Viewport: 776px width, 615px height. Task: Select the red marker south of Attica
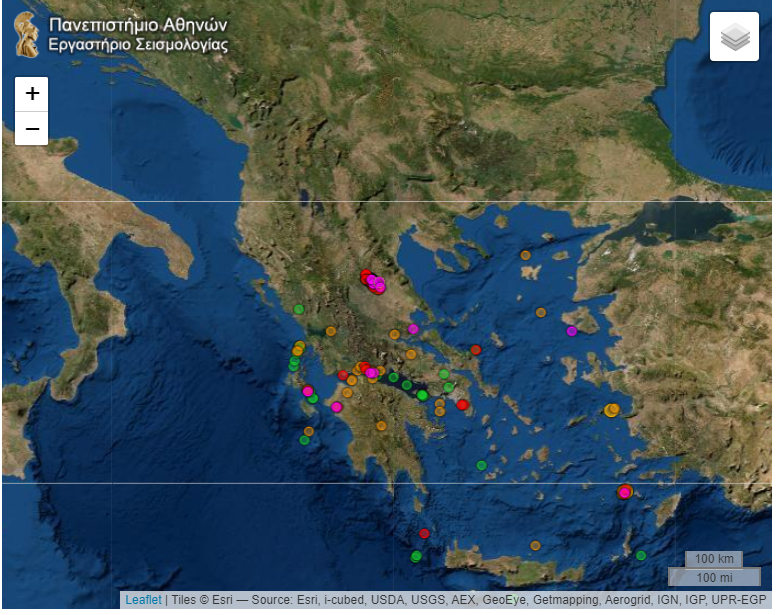click(x=462, y=405)
